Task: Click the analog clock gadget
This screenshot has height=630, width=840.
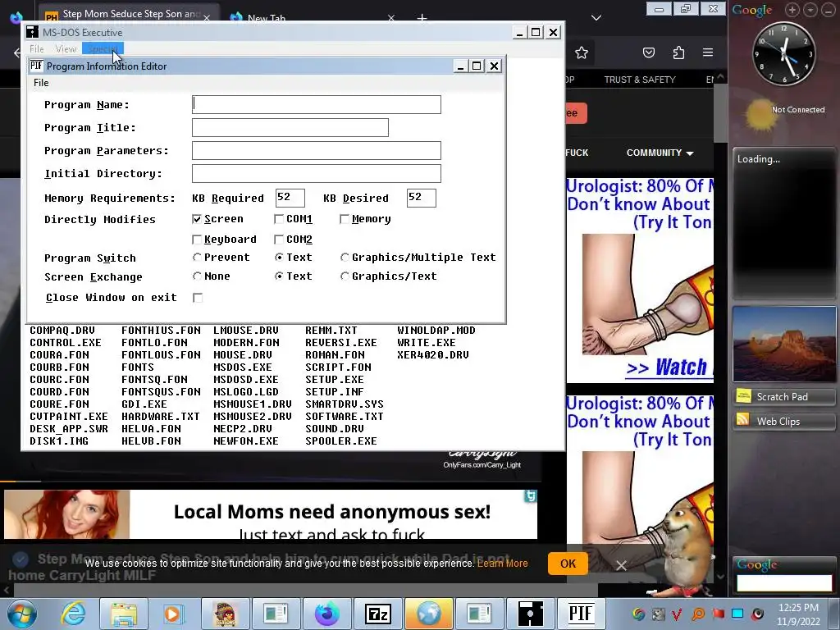Action: [783, 54]
